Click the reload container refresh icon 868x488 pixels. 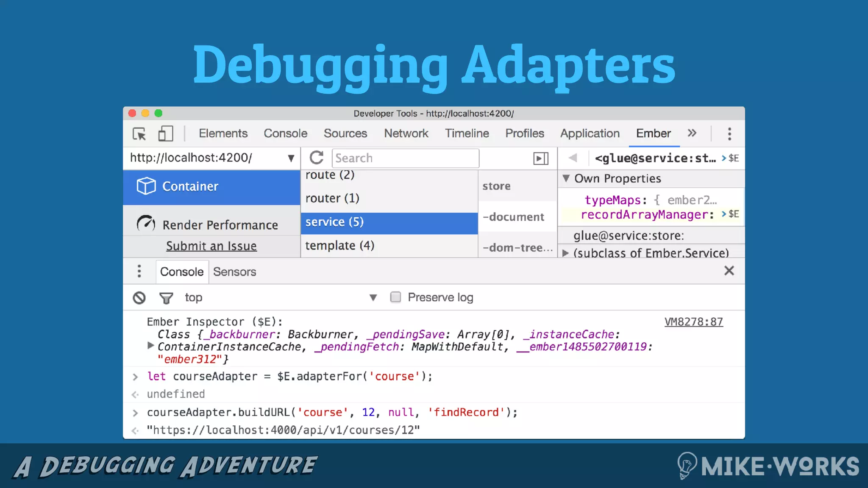coord(317,158)
